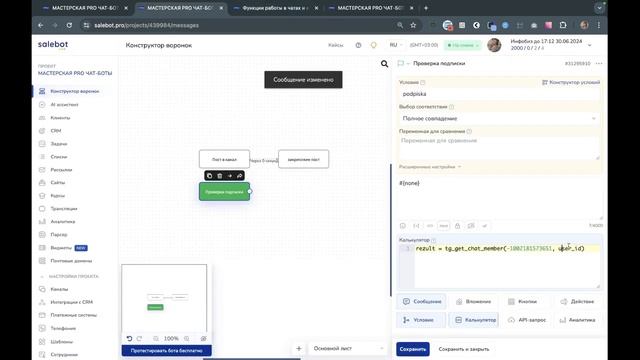The image size is (640, 360).
Task: Click the message text area with #{none}
Action: coord(500,198)
